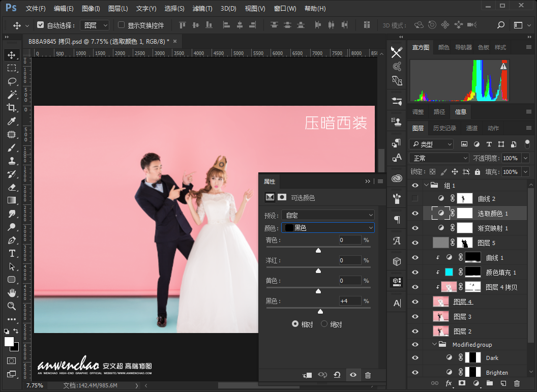Select the Lasso tool
This screenshot has width=537, height=392.
(x=12, y=81)
